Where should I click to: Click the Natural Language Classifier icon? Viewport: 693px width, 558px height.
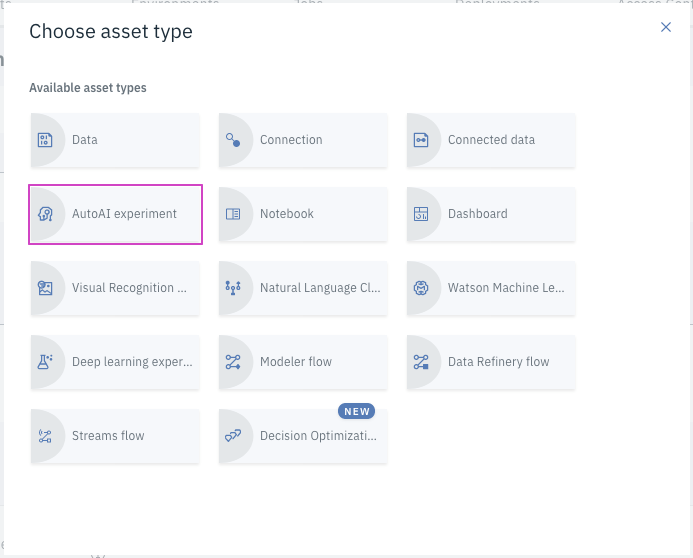pyautogui.click(x=233, y=288)
